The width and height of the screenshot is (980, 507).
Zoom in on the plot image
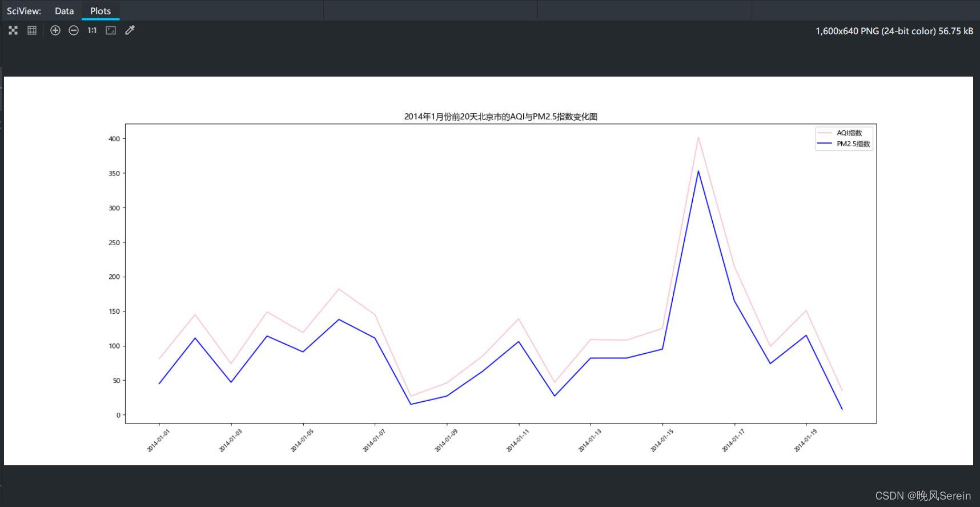point(55,30)
